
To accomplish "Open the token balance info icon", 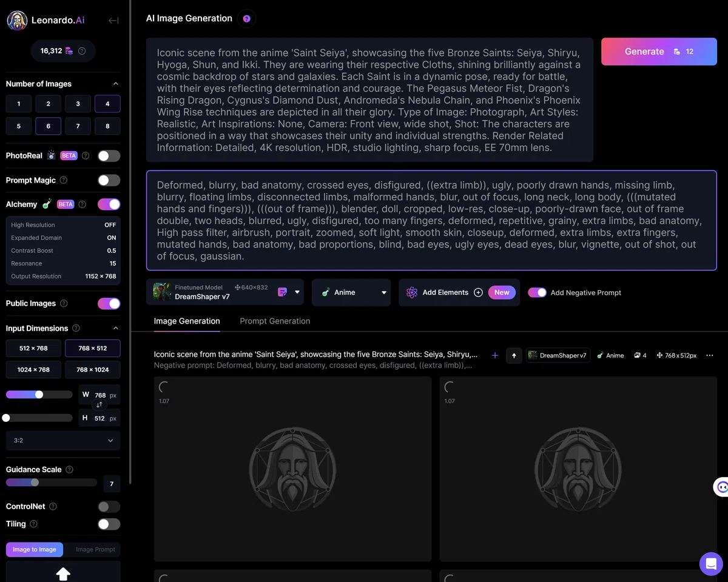I will pyautogui.click(x=83, y=51).
